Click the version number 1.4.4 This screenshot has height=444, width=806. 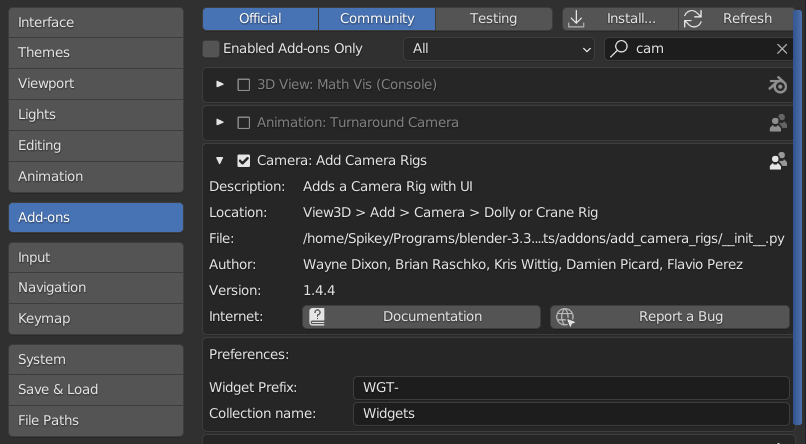(x=319, y=290)
